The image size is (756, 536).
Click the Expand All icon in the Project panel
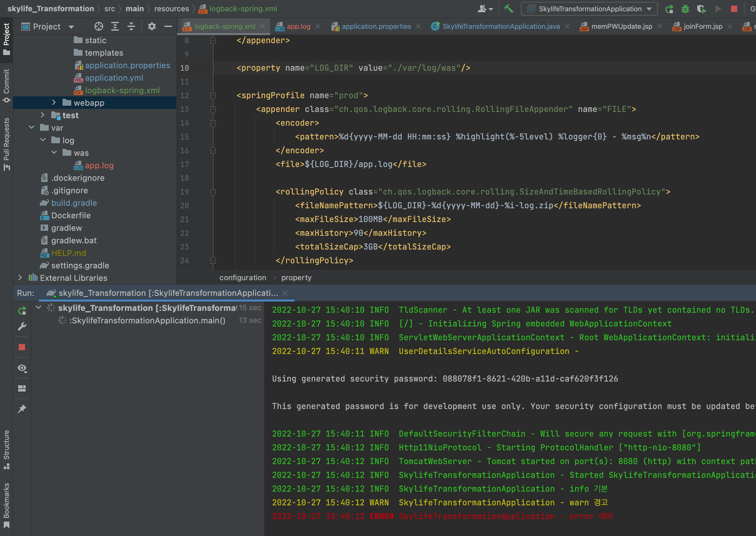(x=115, y=26)
